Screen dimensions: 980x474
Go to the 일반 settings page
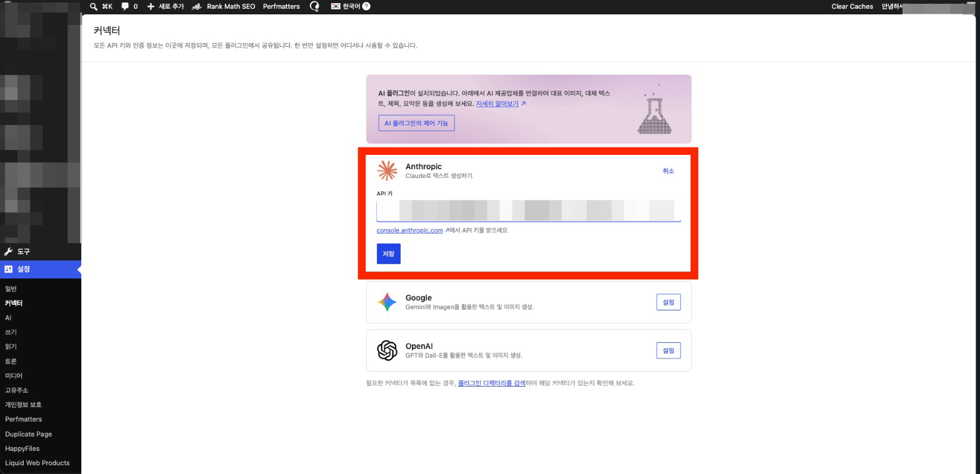(11, 289)
